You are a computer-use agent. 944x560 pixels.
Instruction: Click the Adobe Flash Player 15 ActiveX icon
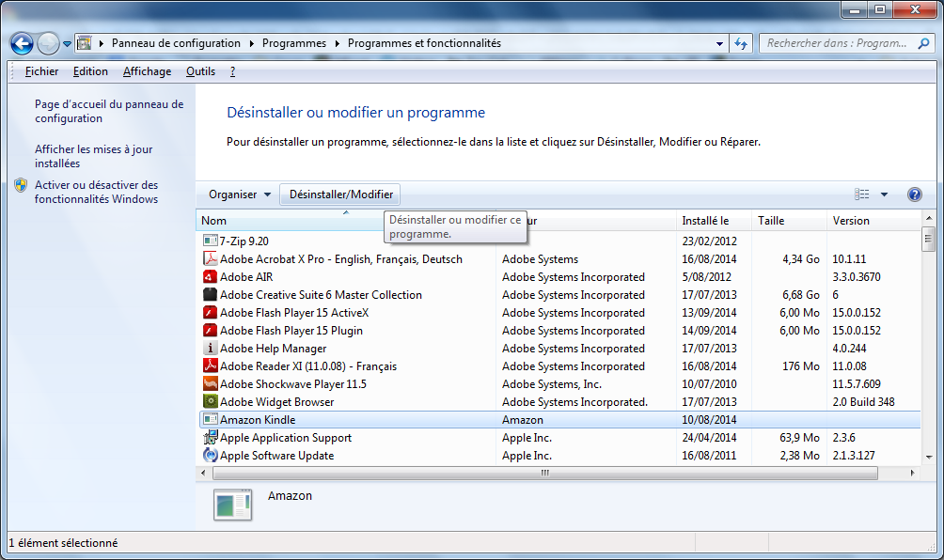(x=210, y=312)
